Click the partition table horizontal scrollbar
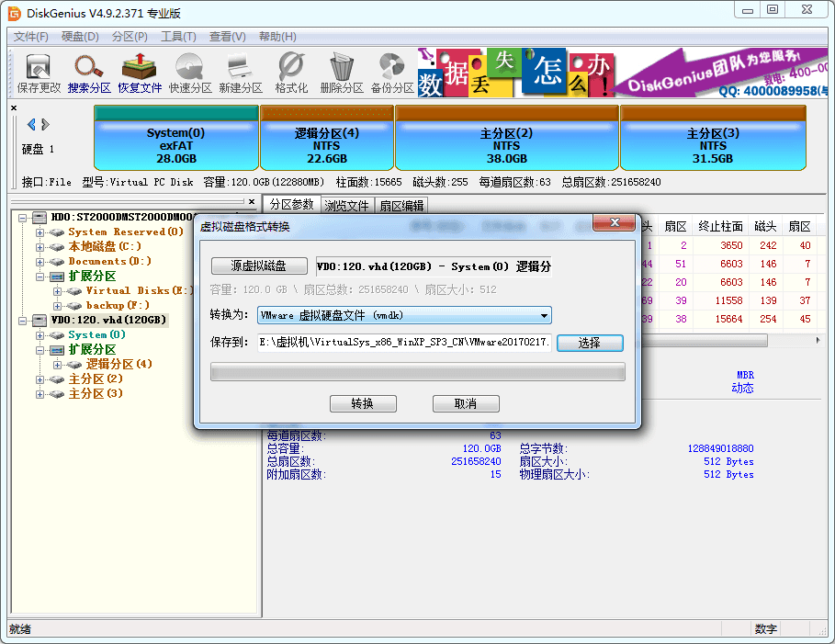Screen dimensions: 835x644 click(x=704, y=341)
